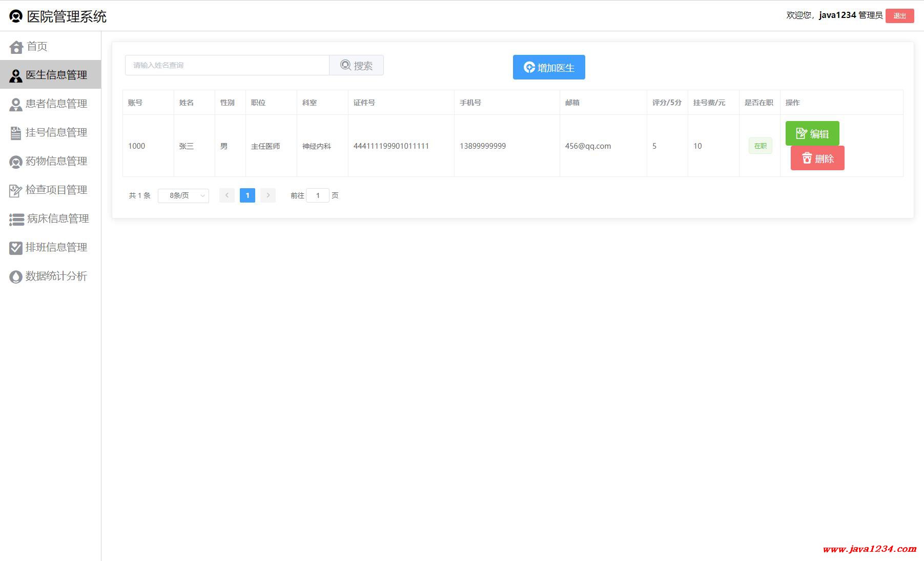Click the 退出 logout button
The image size is (924, 561).
(x=899, y=16)
